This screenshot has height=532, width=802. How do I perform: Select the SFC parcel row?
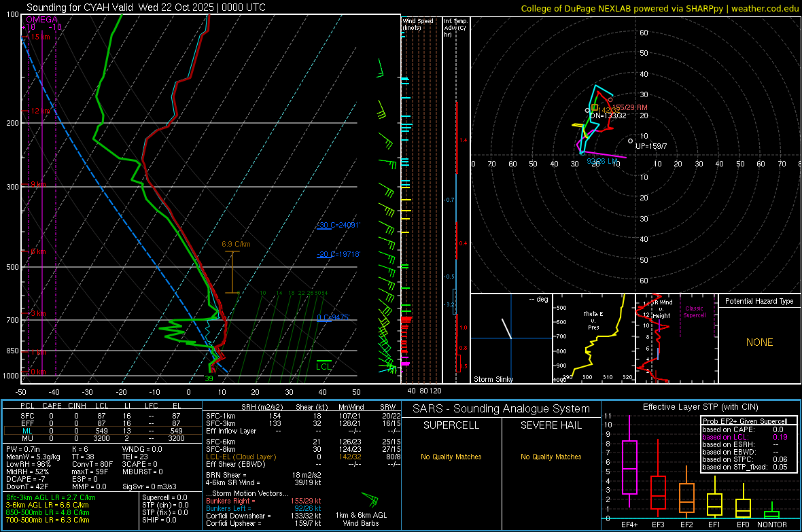click(x=102, y=416)
